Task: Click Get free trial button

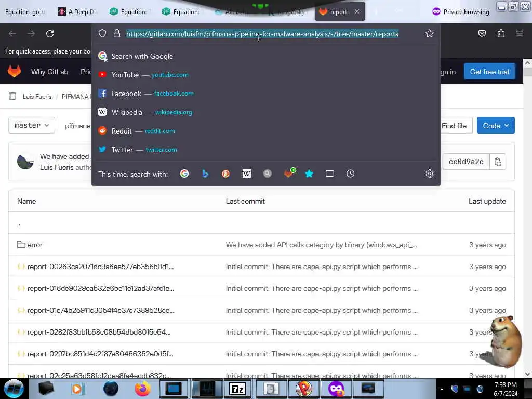Action: (x=489, y=72)
